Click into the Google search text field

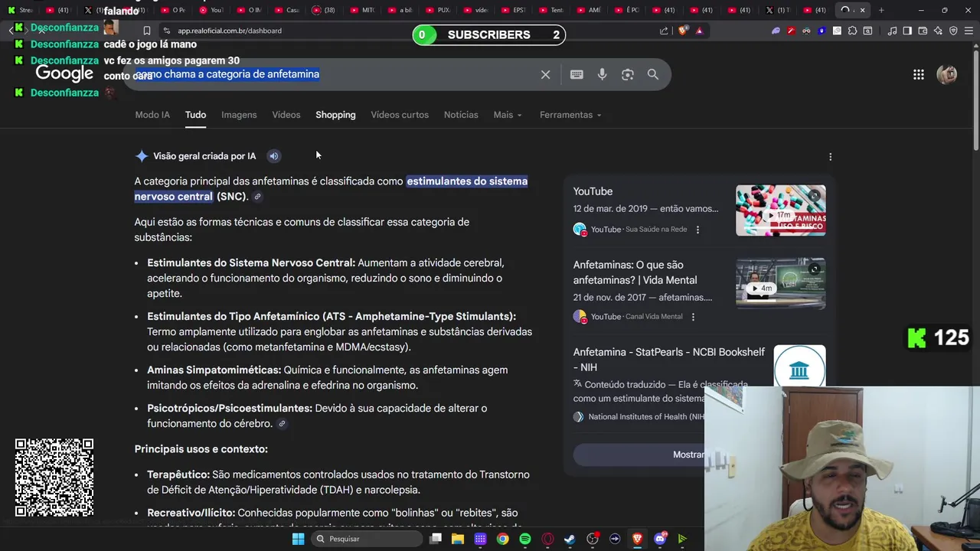333,74
